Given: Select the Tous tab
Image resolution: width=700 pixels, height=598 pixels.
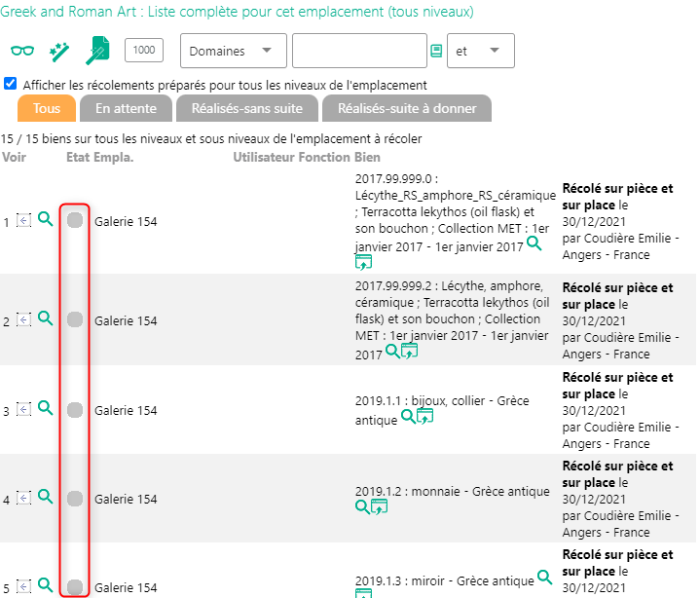Looking at the screenshot, I should tap(47, 108).
